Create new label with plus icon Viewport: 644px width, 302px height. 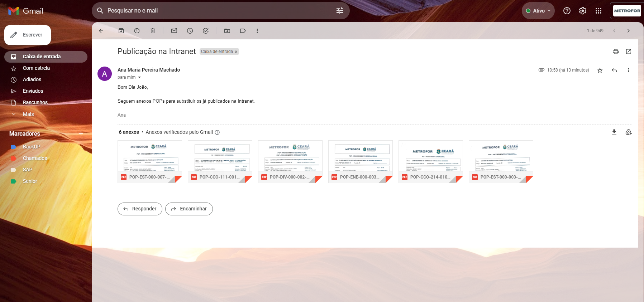coord(81,133)
